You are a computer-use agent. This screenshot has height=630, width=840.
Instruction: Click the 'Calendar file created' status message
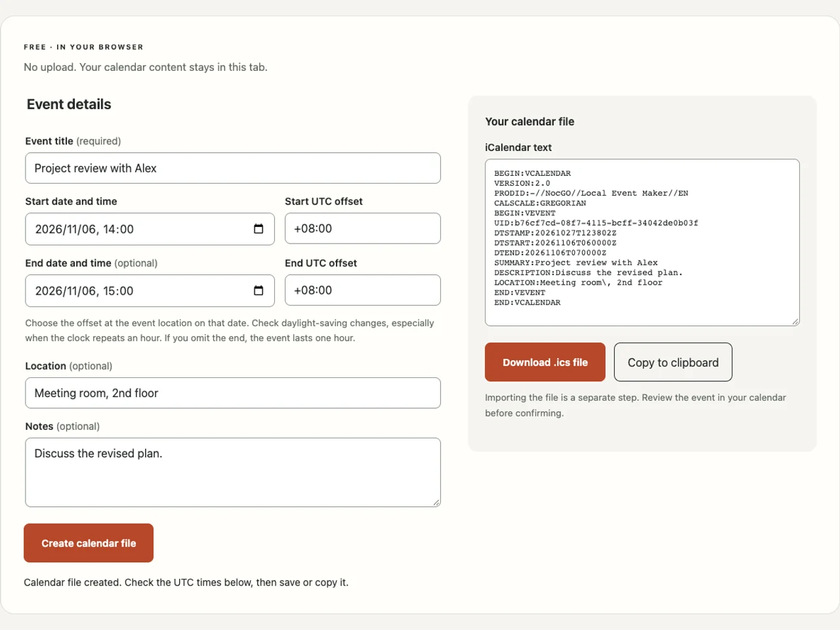coord(186,582)
